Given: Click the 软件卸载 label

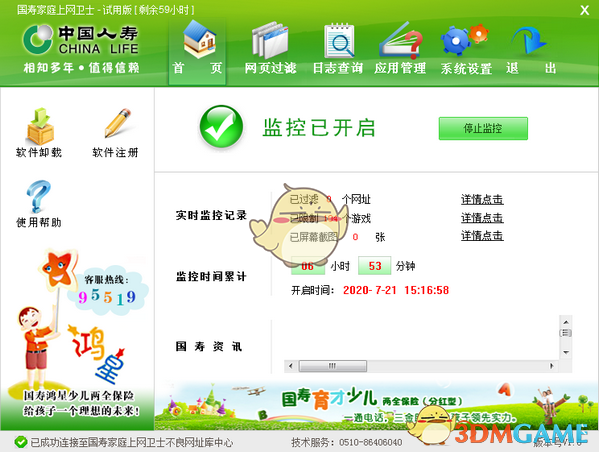Looking at the screenshot, I should (x=39, y=152).
